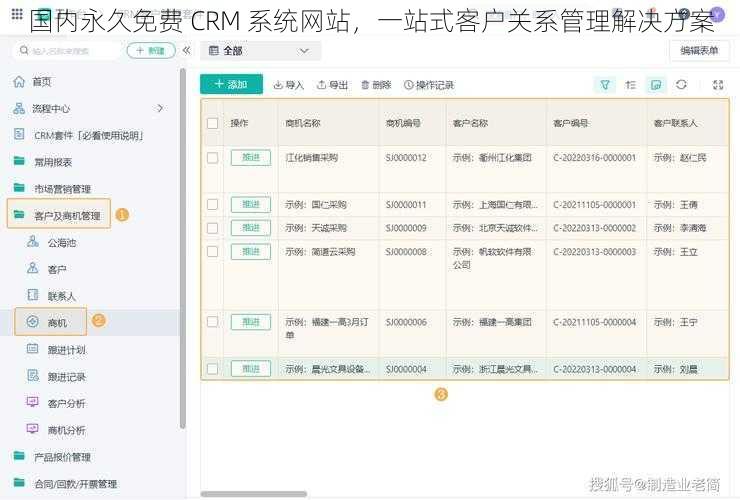Screen dimensions: 740x500
Task: Tick the select-all checkbox in the table header
Action: (x=212, y=123)
